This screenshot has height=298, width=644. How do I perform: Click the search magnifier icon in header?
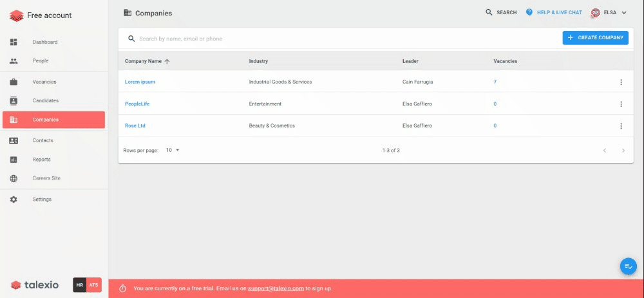pos(489,12)
